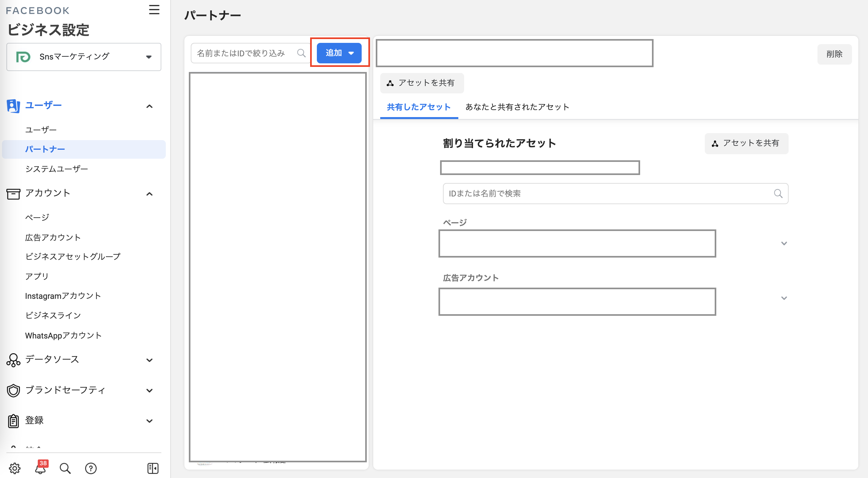
Task: Open Instagramアカウント in the sidebar
Action: [63, 296]
